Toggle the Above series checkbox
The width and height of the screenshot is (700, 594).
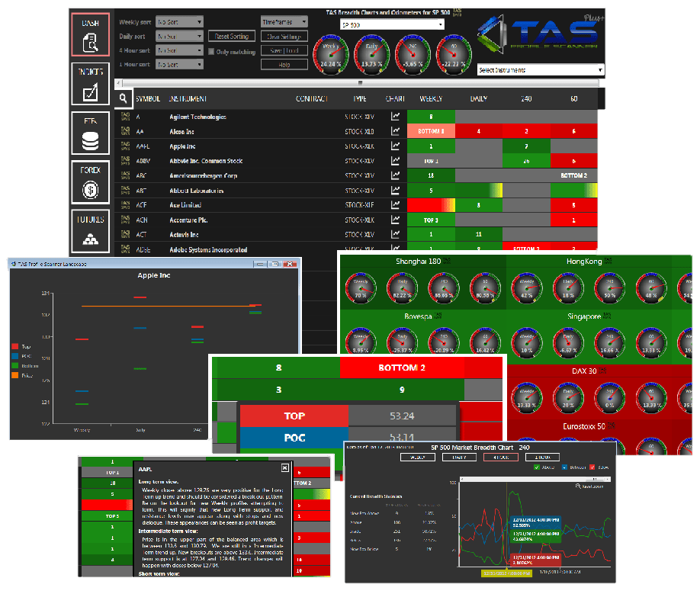[537, 467]
